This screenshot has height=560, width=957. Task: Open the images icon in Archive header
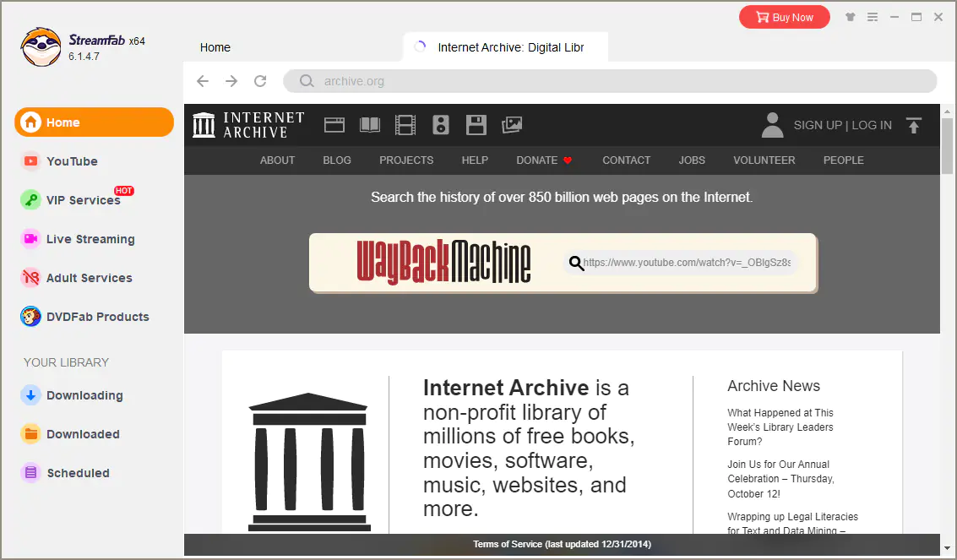point(512,125)
